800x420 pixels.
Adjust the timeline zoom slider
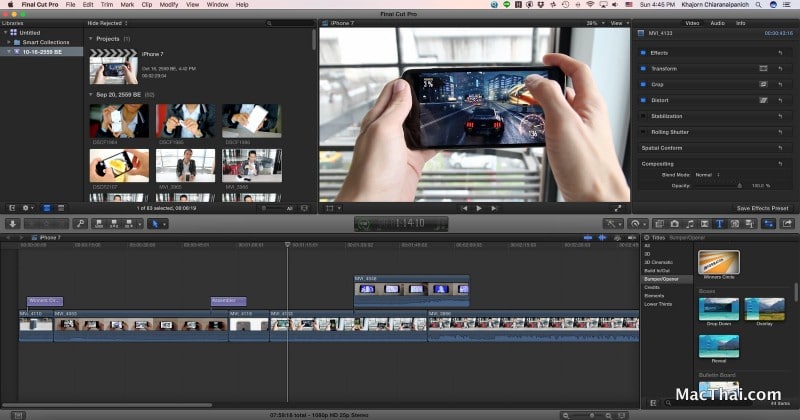(592, 415)
